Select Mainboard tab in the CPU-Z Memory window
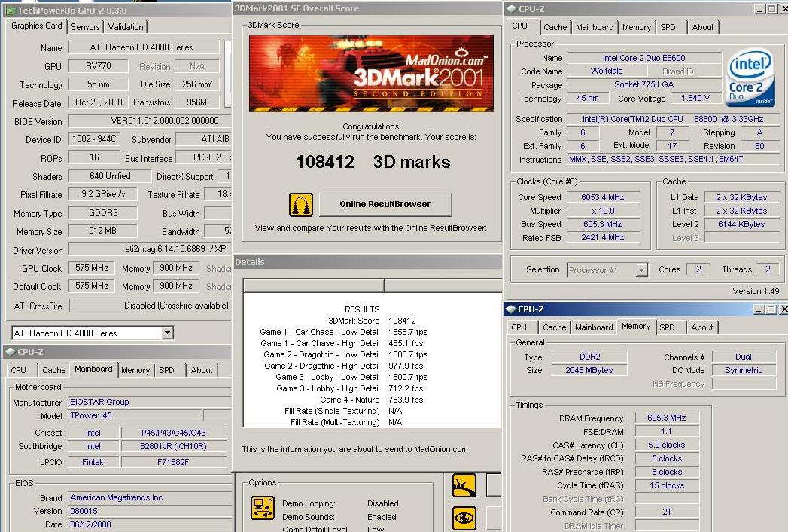The image size is (788, 532). click(x=594, y=327)
